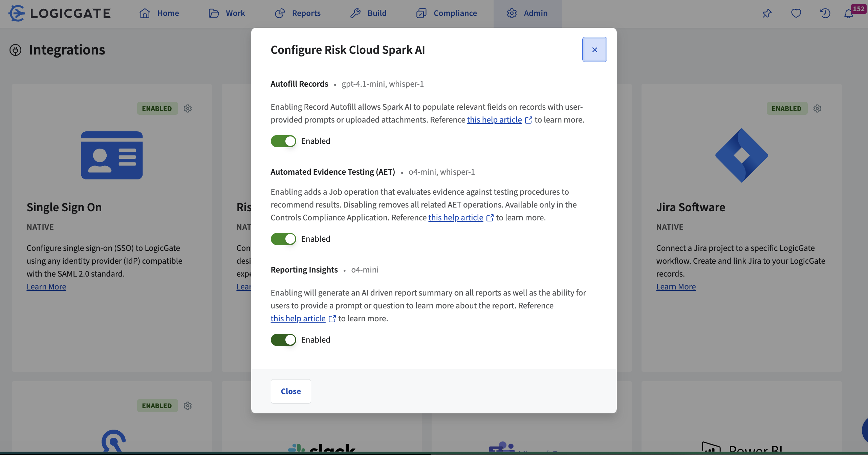Dismiss dialog with the X button
Image resolution: width=868 pixels, height=455 pixels.
tap(594, 49)
